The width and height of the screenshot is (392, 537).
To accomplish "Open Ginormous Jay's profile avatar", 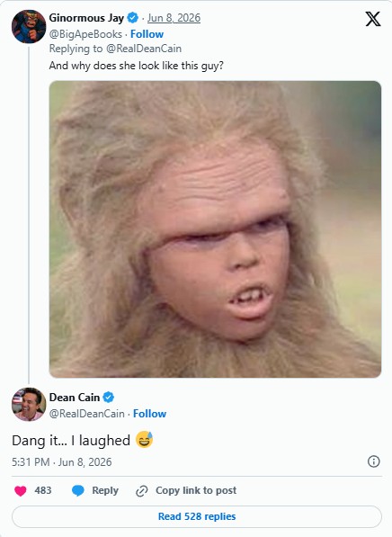I will [x=29, y=26].
